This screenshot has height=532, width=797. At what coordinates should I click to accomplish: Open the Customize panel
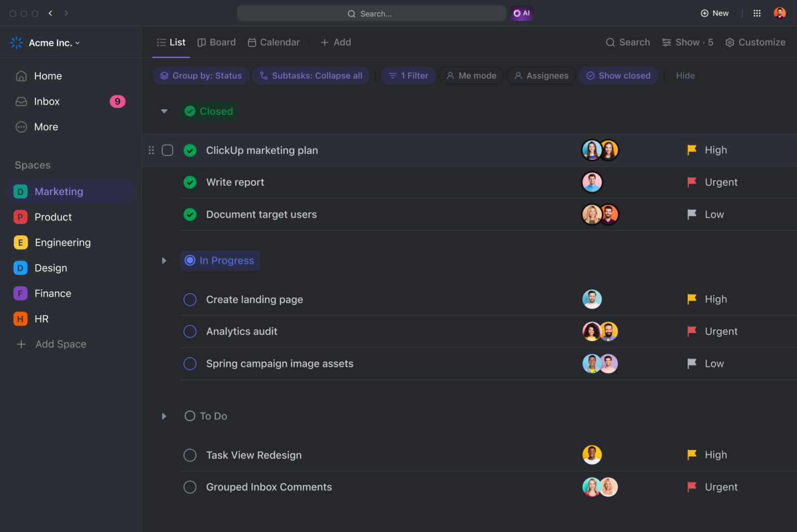[x=755, y=42]
